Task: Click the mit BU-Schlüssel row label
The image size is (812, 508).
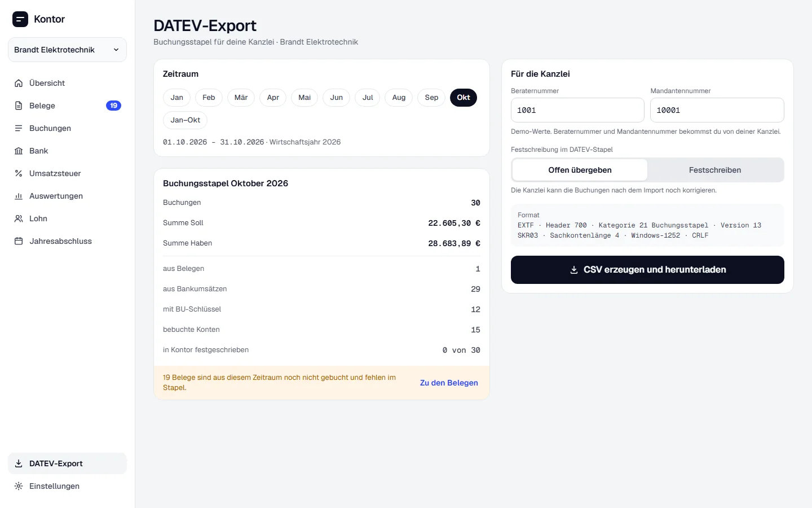Action: 192,309
